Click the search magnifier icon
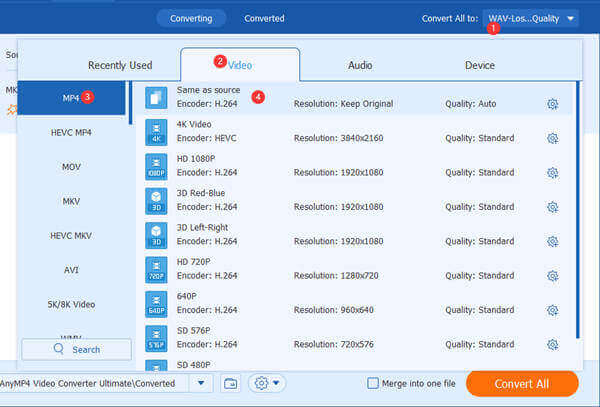Viewport: 600px width, 407px height. pos(59,349)
